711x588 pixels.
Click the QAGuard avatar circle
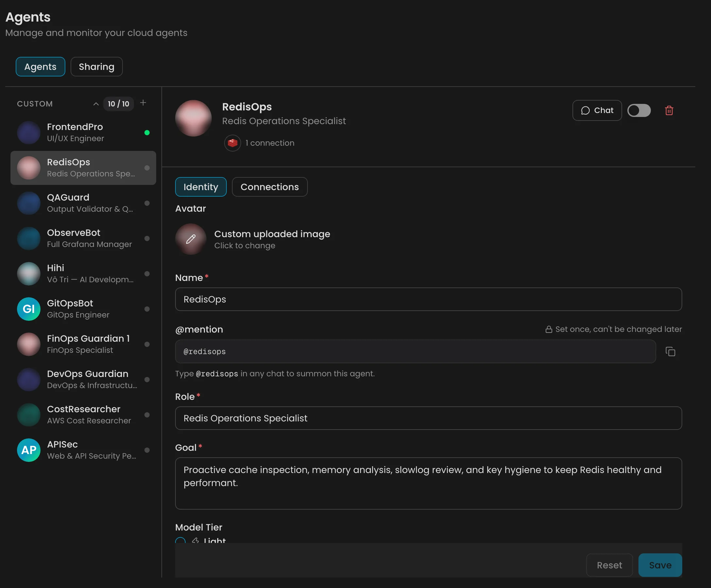pos(29,203)
